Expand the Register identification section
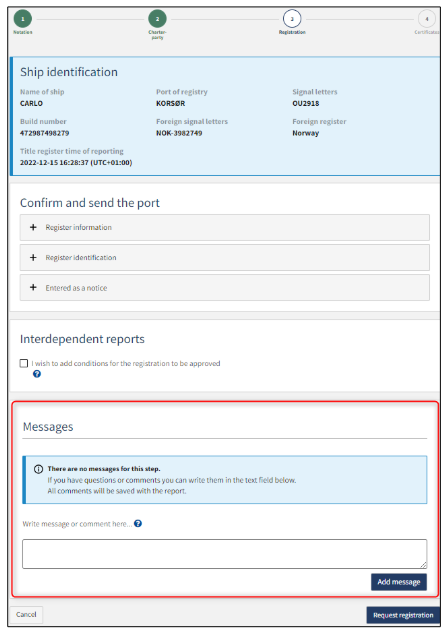Screen dimensions: 447x633 [225, 258]
